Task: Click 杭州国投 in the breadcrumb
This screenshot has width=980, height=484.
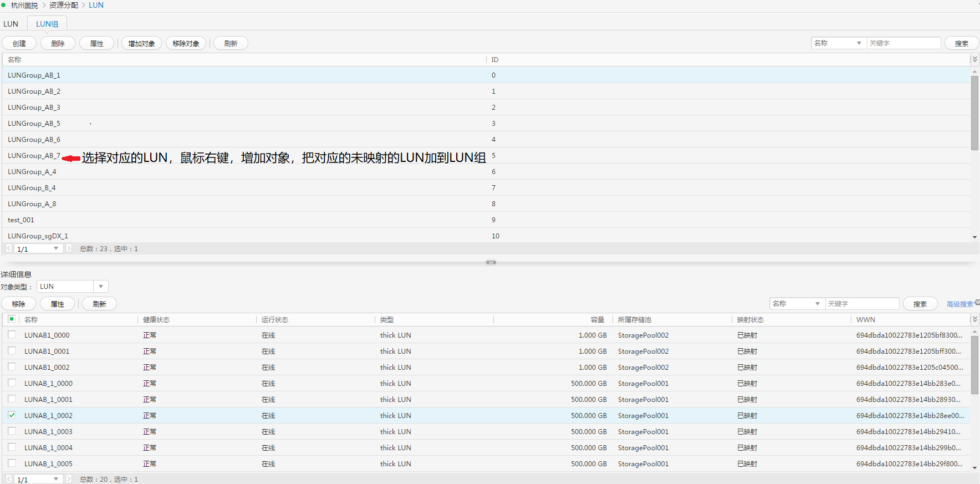Action: pyautogui.click(x=24, y=5)
